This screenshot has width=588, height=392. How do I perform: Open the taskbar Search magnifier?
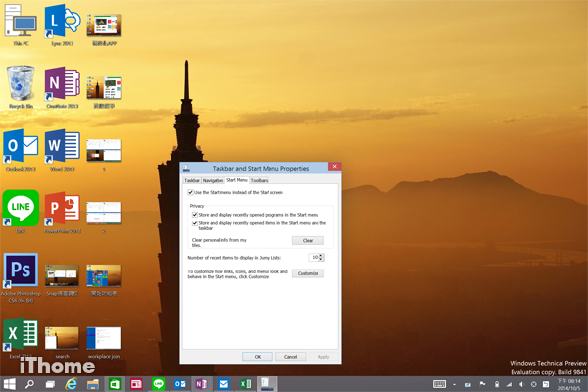pos(29,383)
